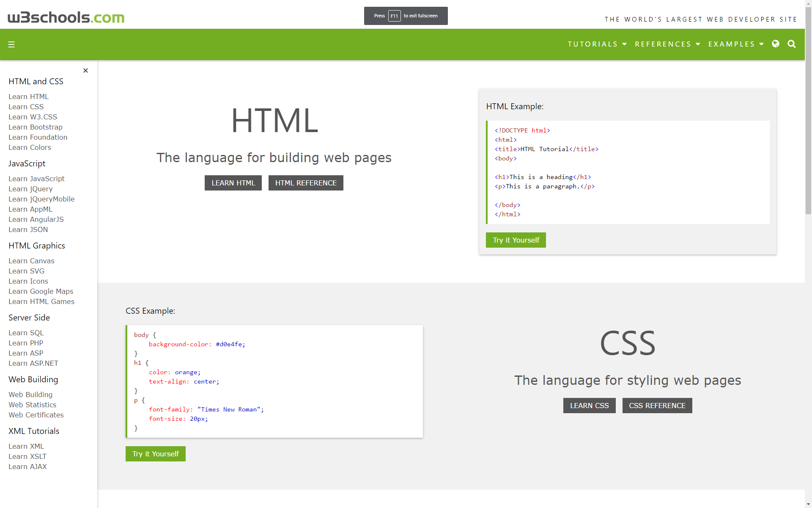Click the XML Tutorials sidebar heading
The width and height of the screenshot is (812, 508).
[34, 431]
